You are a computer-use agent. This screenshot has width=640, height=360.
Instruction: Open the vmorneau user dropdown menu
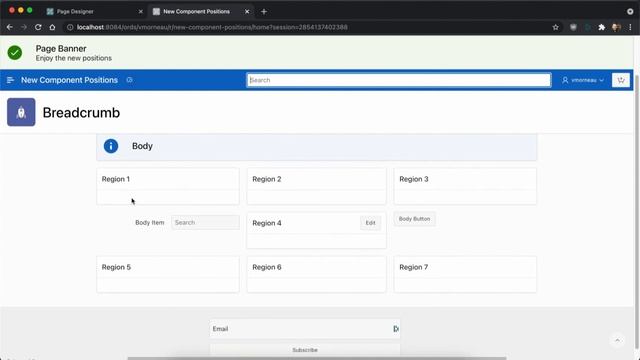582,80
